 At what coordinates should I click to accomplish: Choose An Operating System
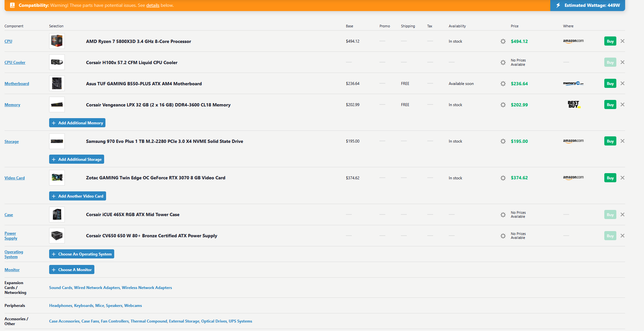click(82, 254)
